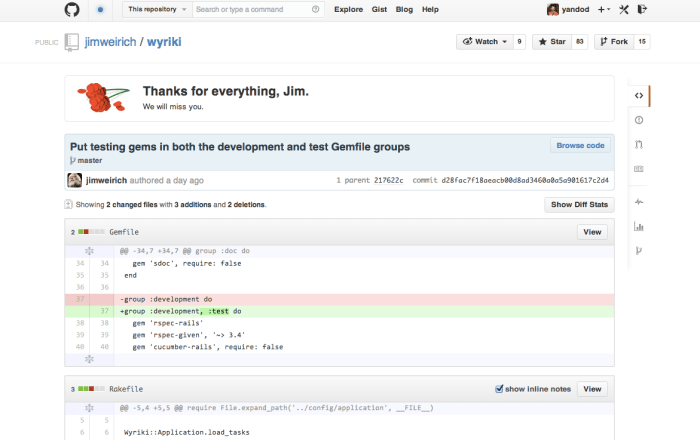Screen dimensions: 700x440
Task: Click Gemfile file name in diff header
Action: point(124,232)
